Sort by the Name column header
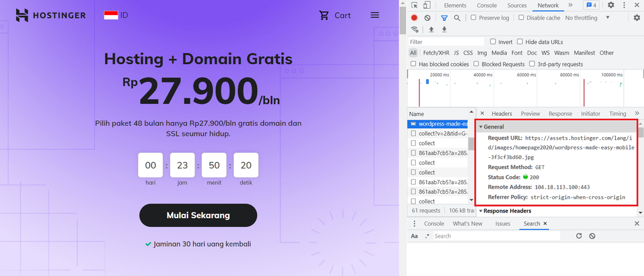Screen dimensions: 644x276 pos(438,114)
